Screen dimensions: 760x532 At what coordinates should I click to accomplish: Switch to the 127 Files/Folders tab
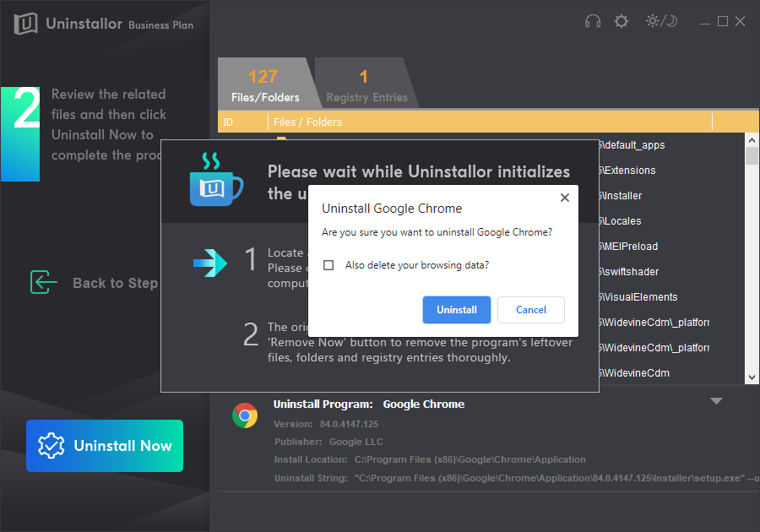[x=266, y=84]
